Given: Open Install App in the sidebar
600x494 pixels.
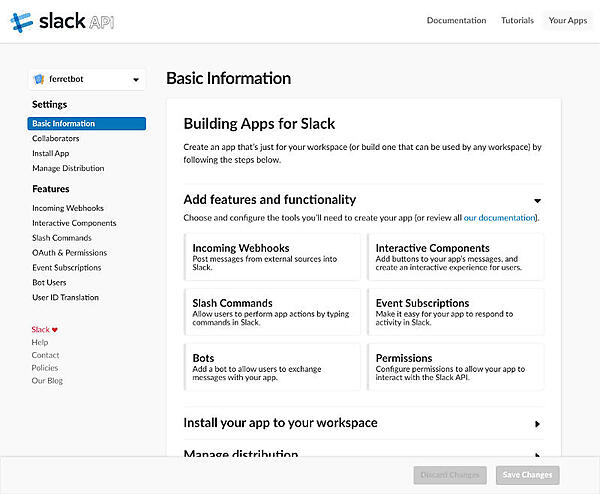Looking at the screenshot, I should [51, 154].
